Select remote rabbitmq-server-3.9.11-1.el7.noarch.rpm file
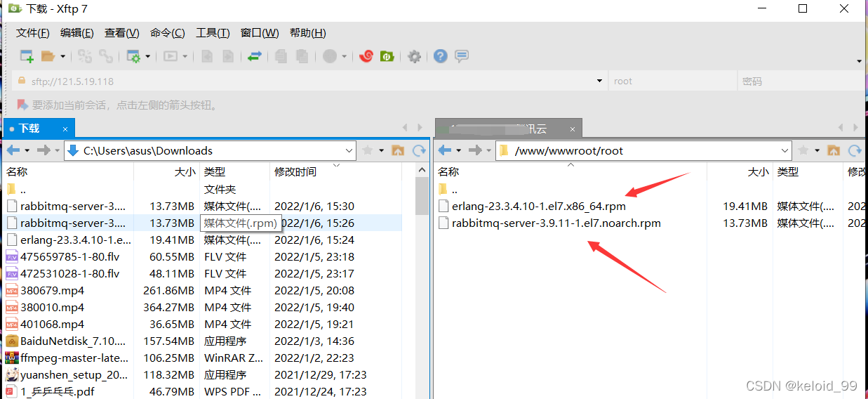This screenshot has height=399, width=868. tap(556, 223)
